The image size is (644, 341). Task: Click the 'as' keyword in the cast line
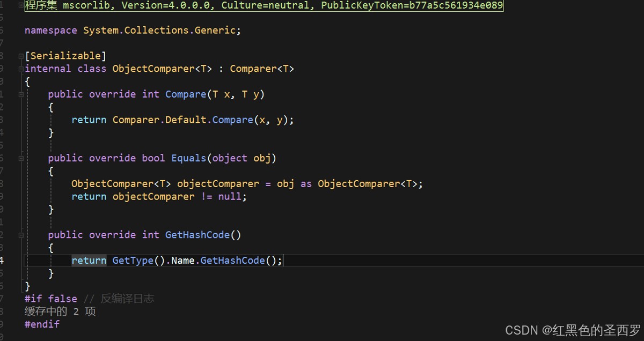click(x=306, y=184)
